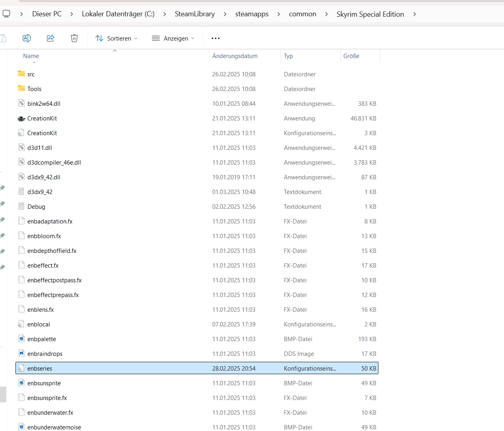Click the d3dcompiler_46e.dll file icon
The width and height of the screenshot is (504, 431).
pos(21,162)
